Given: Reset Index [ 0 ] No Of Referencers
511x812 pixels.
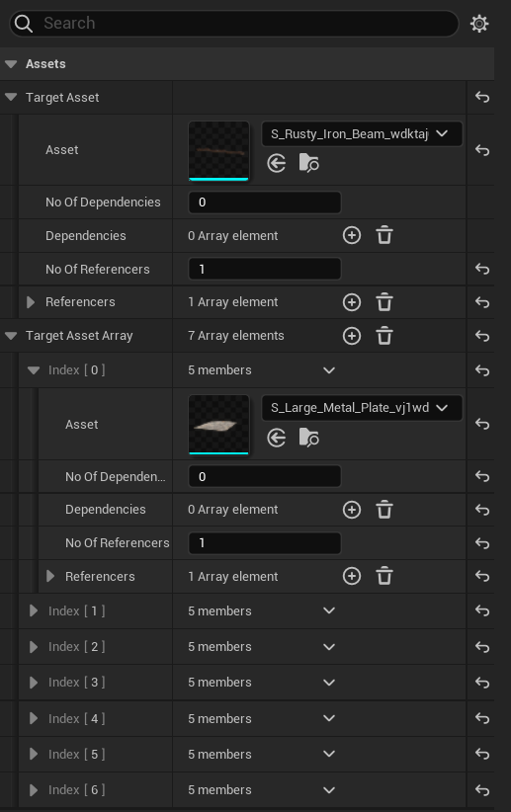Looking at the screenshot, I should pos(482,543).
